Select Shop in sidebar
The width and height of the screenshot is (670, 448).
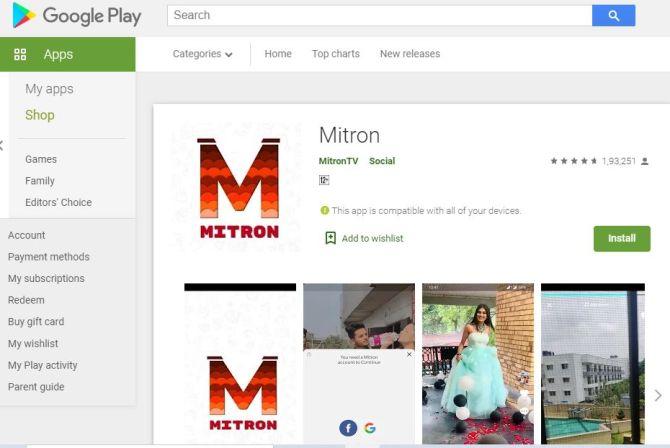[40, 115]
